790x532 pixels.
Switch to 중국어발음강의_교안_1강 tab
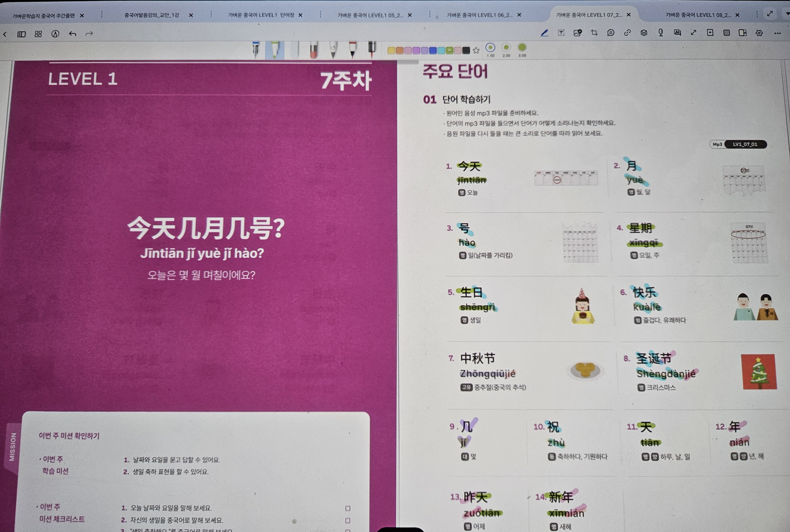[x=152, y=15]
